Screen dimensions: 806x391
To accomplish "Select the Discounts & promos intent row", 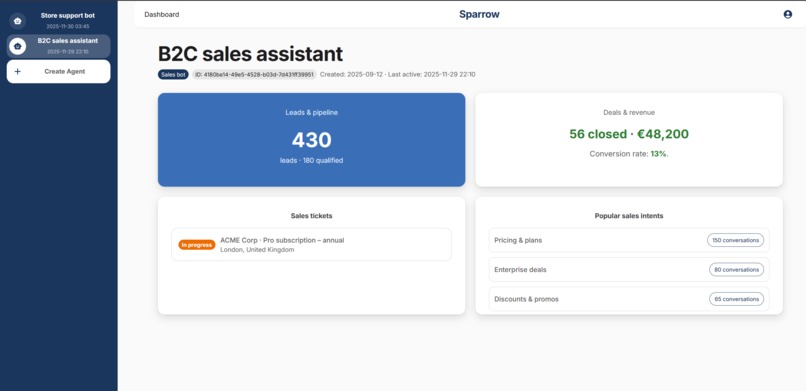I will [629, 299].
